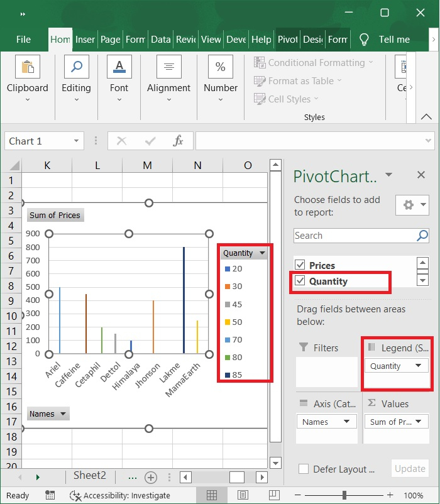Click the zoom slider in status bar
This screenshot has height=504, width=440.
344,495
